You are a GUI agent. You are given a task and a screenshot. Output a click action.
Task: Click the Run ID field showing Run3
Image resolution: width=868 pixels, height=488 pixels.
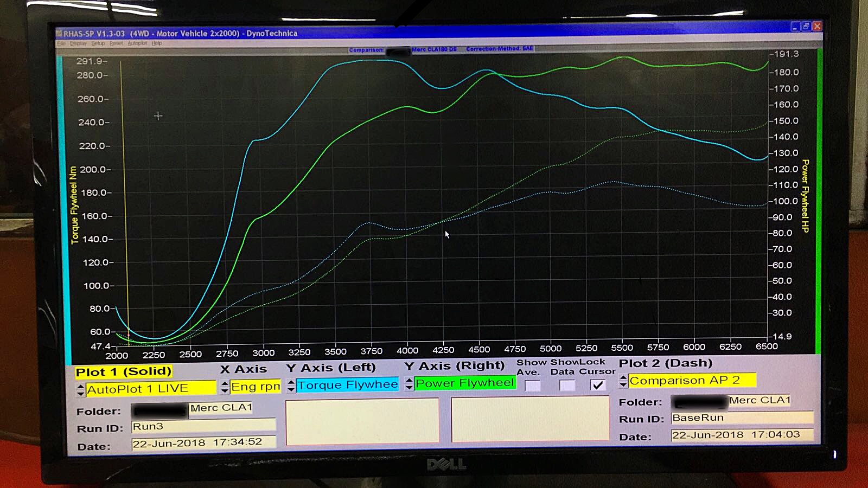(203, 427)
